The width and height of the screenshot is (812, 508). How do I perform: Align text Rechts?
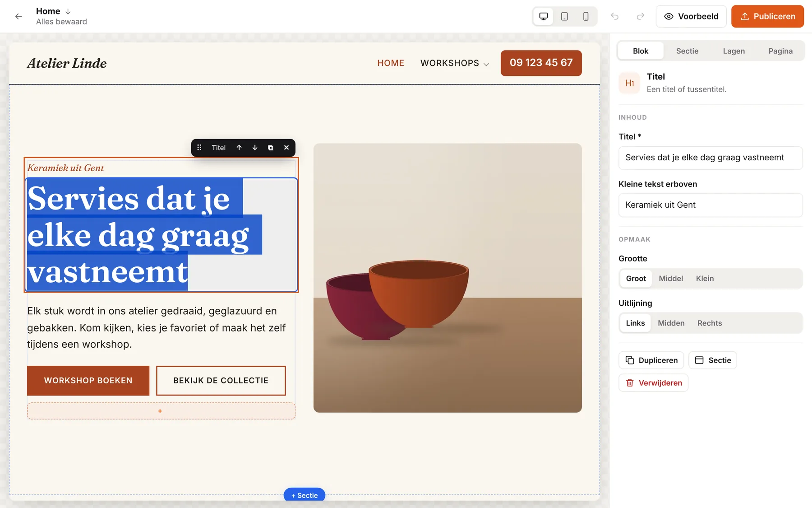click(x=710, y=323)
